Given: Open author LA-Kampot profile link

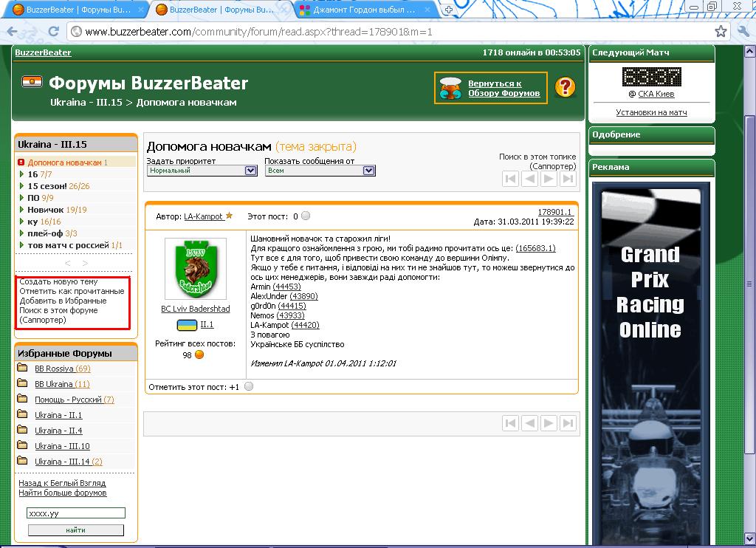Looking at the screenshot, I should [203, 216].
